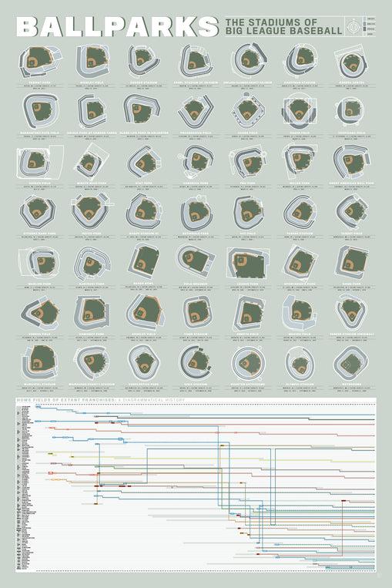Screen dimensions: 392x588
Task: Select the Tropicana Field diagram
Action: click(350, 111)
